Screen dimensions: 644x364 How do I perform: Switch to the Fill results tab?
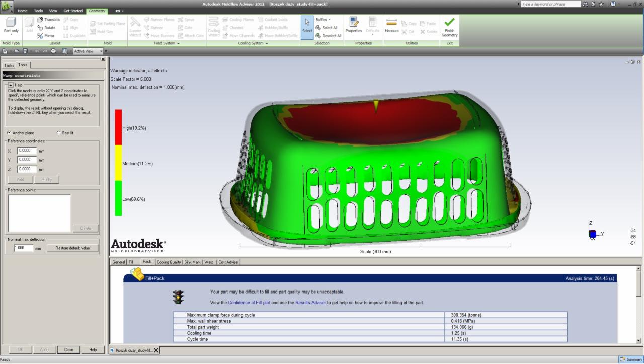coord(131,262)
